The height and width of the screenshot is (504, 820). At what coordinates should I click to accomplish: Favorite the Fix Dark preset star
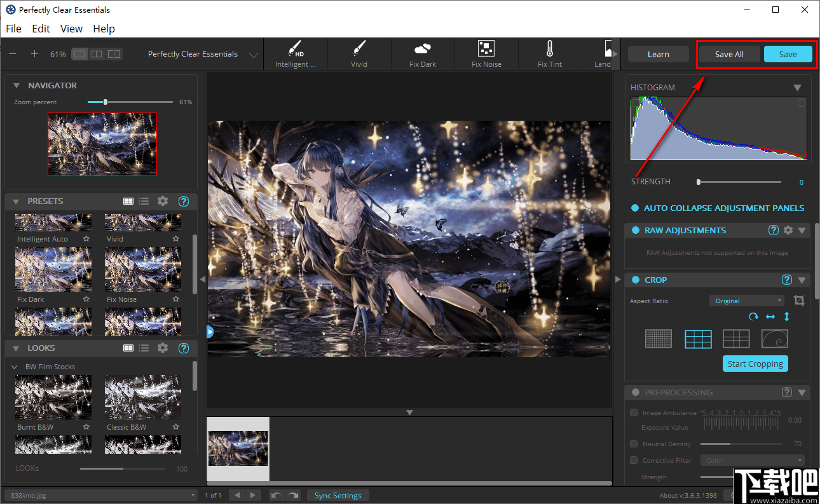[x=86, y=299]
